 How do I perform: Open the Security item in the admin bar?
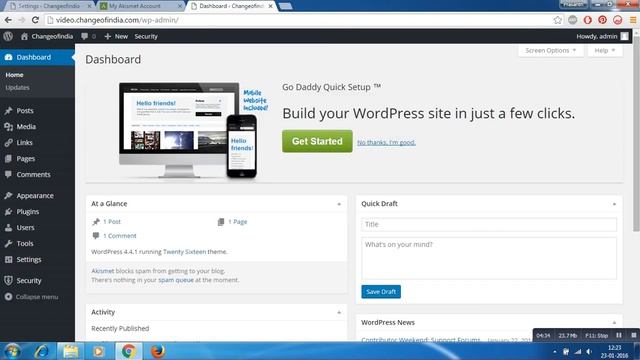point(146,36)
